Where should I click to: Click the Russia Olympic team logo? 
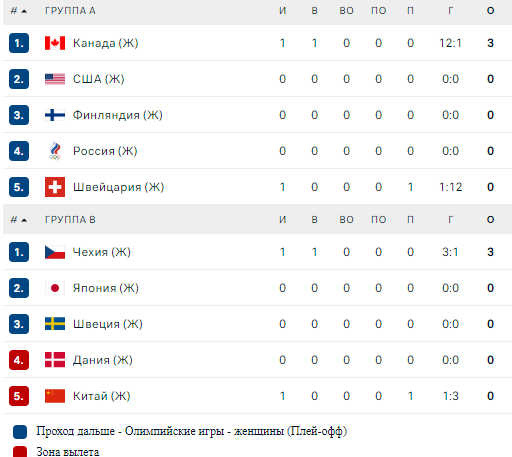(x=55, y=151)
